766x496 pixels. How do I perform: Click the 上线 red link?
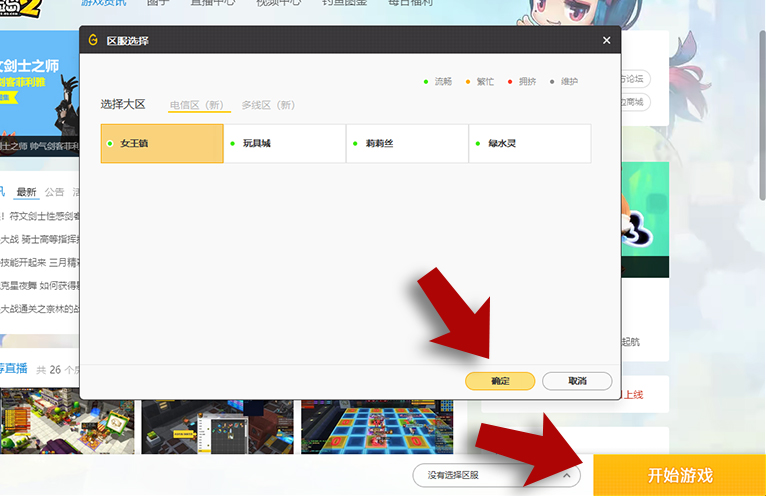[x=633, y=394]
